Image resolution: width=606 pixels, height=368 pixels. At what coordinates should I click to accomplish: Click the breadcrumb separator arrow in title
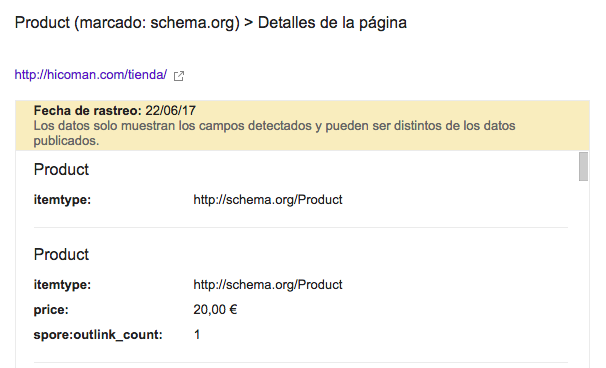[249, 23]
